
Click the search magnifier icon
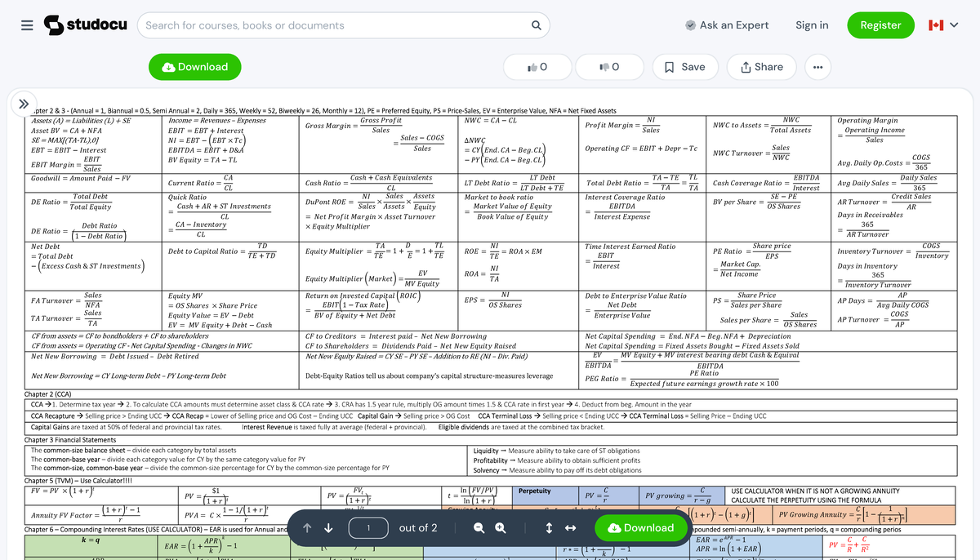pyautogui.click(x=536, y=24)
